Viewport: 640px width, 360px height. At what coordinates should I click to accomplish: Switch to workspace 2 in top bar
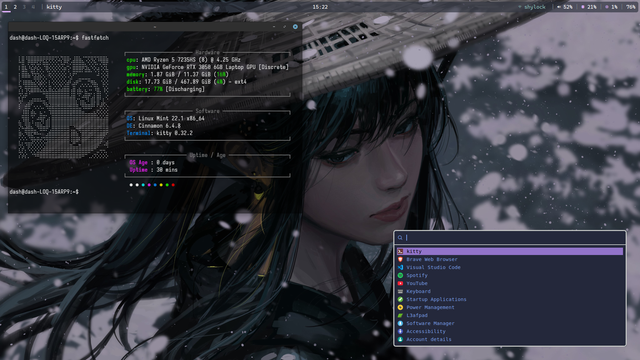[x=15, y=7]
